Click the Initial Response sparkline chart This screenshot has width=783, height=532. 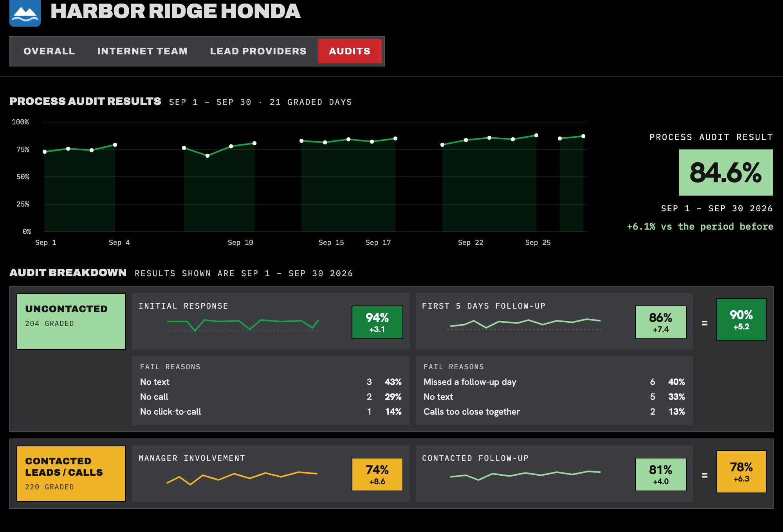242,325
